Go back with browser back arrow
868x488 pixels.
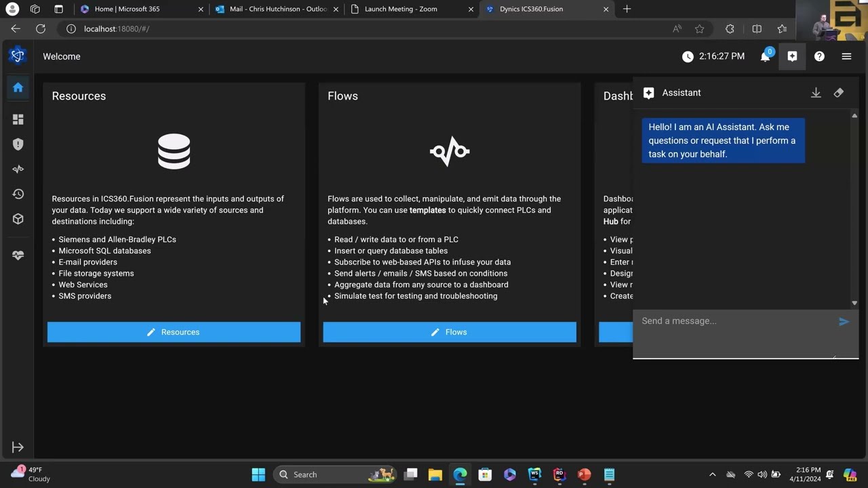pos(16,28)
